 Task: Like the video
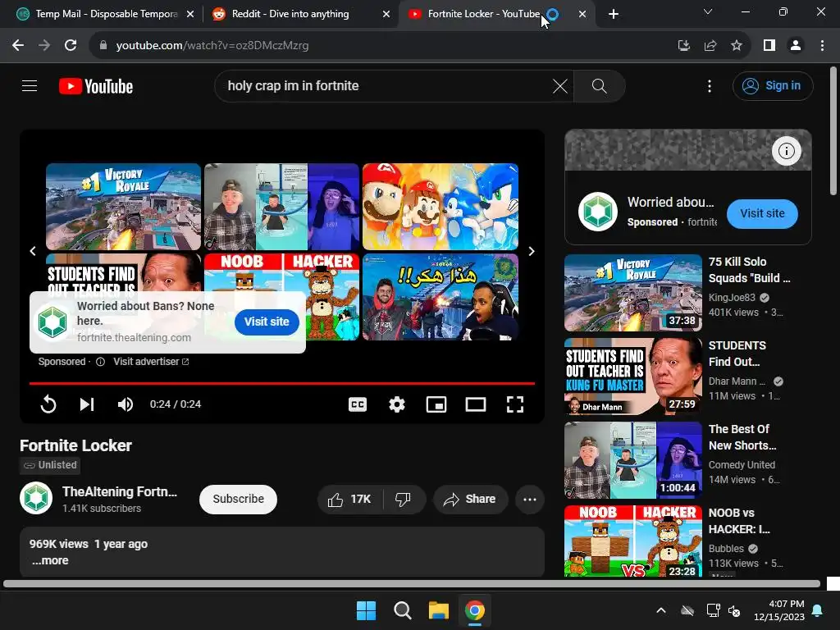(350, 499)
